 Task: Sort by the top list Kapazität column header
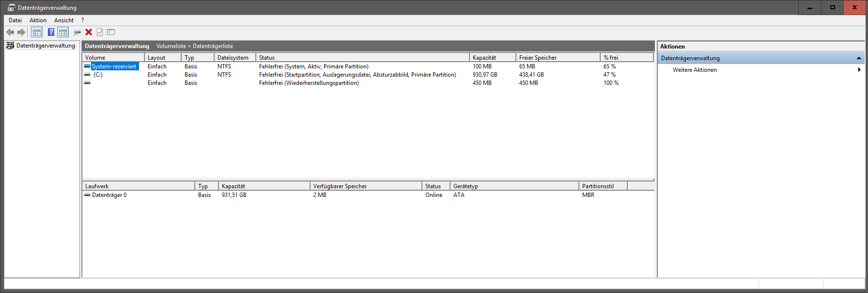coord(493,57)
